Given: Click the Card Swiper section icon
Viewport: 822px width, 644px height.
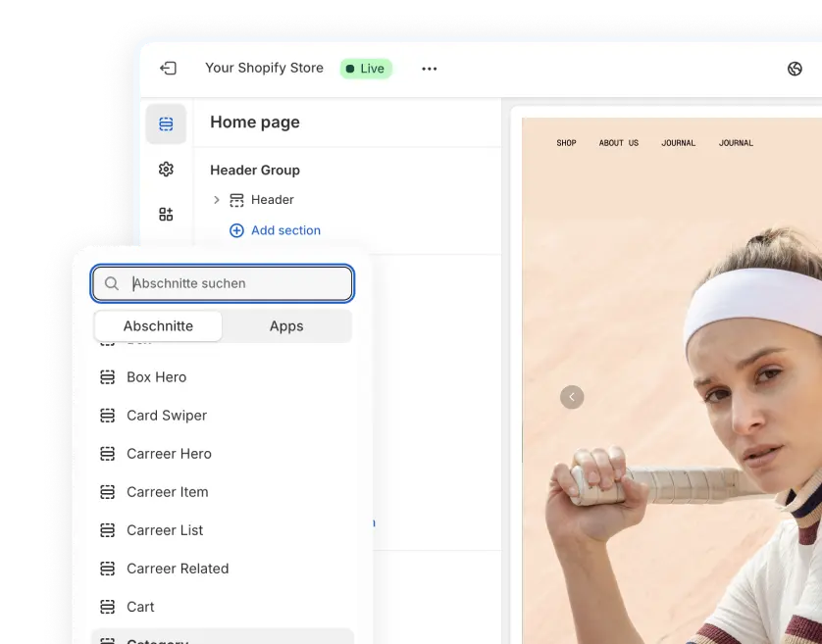Looking at the screenshot, I should pyautogui.click(x=108, y=416).
